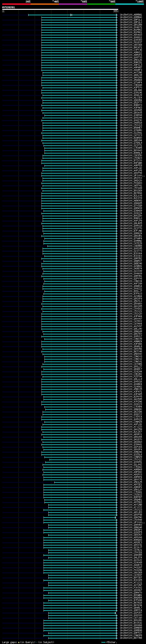Click the orange ~40% identity color segment
This screenshot has width=146, height=644.
45,4
